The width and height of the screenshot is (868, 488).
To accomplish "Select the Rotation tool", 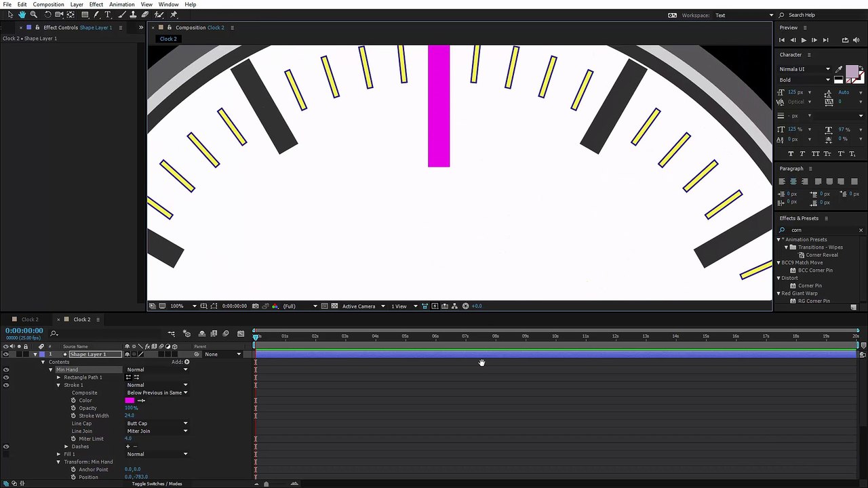I will coord(47,14).
